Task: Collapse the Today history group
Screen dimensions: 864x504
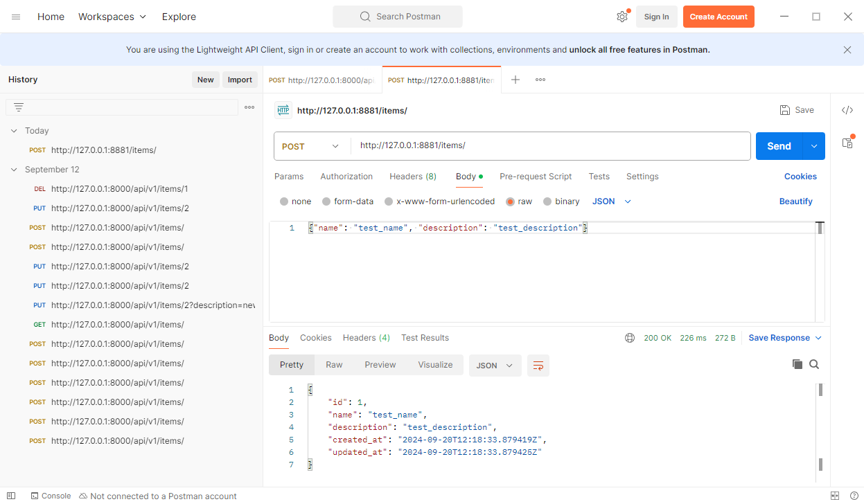Action: 14,131
